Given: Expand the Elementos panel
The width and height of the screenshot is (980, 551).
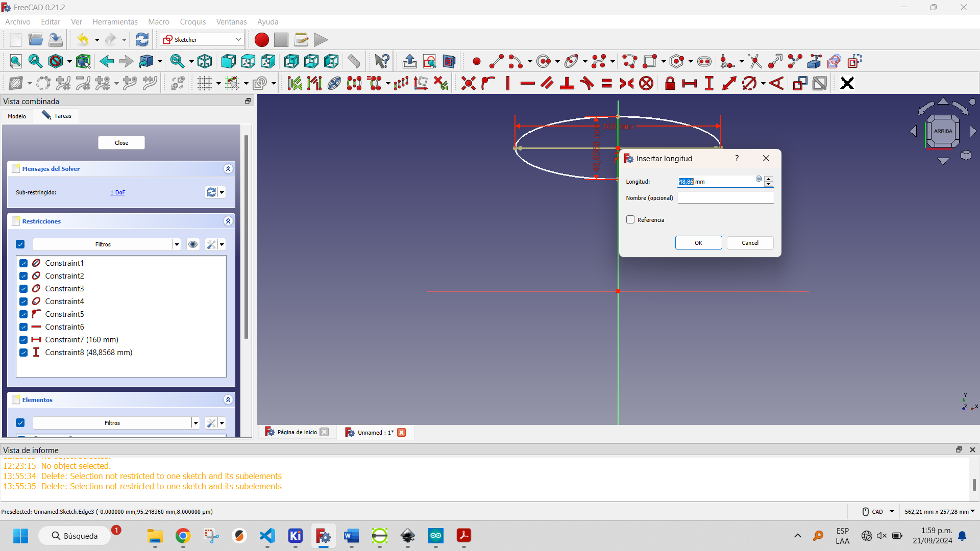Looking at the screenshot, I should pos(228,399).
